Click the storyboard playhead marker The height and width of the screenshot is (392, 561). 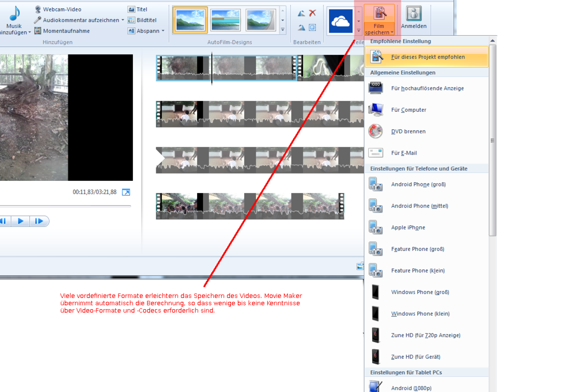(x=212, y=68)
